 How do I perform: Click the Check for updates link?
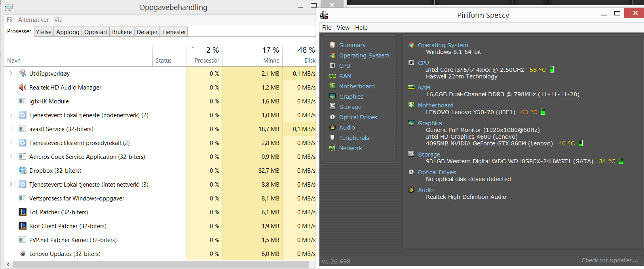coord(610,260)
